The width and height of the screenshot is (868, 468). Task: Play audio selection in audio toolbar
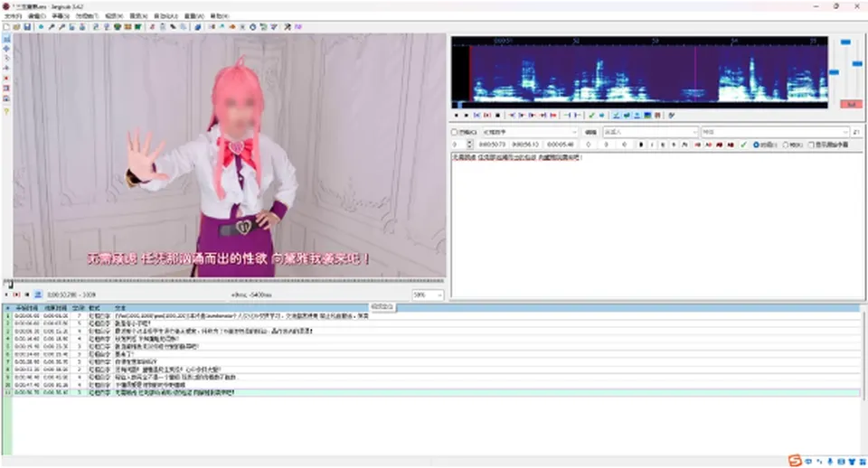(476, 115)
